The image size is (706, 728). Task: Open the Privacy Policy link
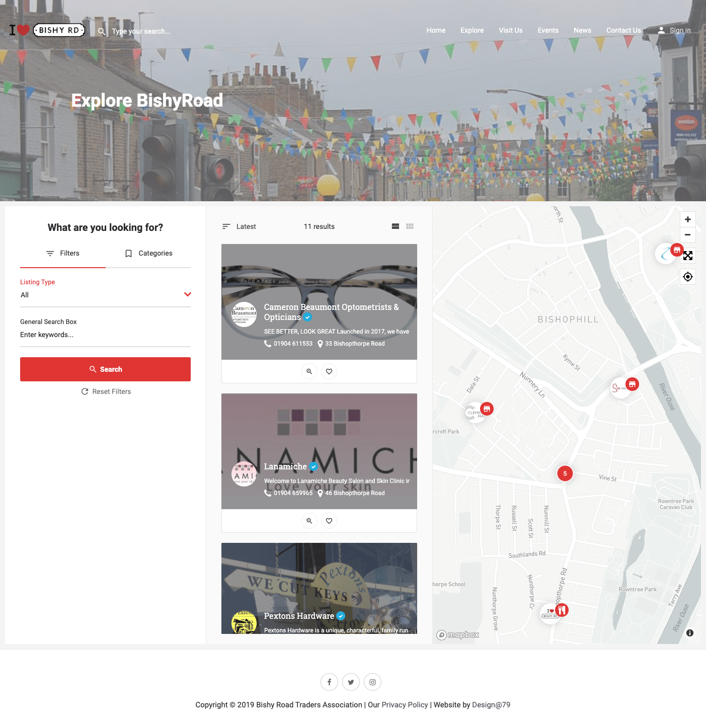point(405,705)
